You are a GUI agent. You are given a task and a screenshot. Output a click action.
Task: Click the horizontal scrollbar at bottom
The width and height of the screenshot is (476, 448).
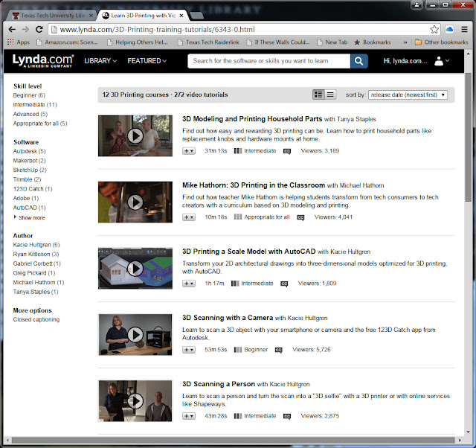(233, 440)
